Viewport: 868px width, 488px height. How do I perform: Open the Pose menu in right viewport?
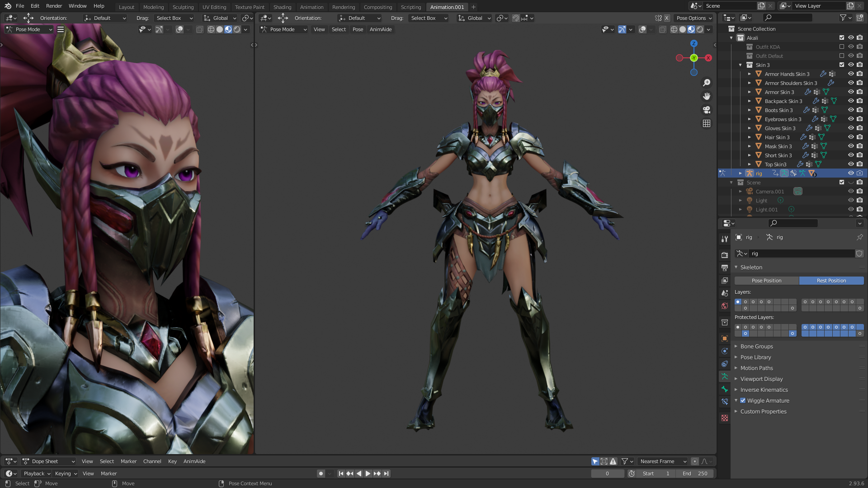pos(358,29)
